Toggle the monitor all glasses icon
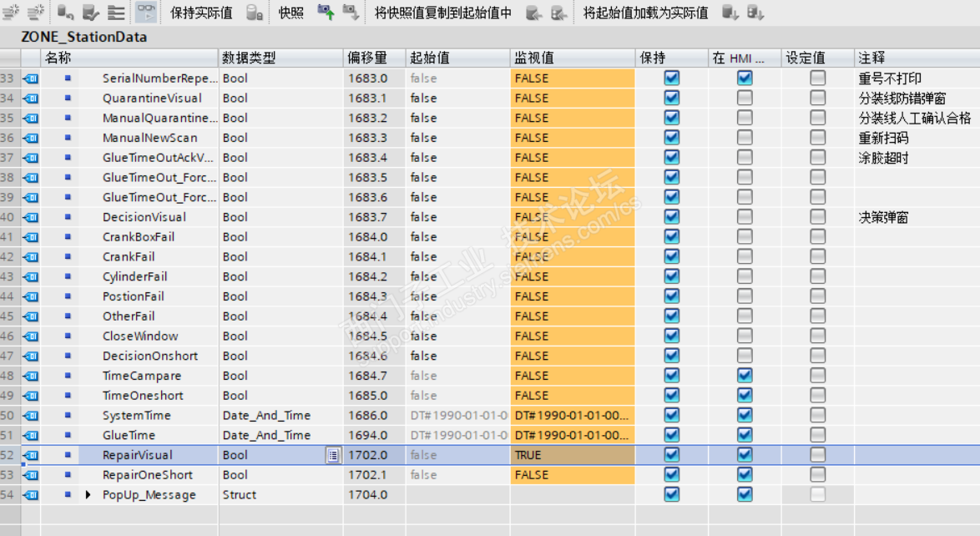Screen dimensions: 980x536 click(x=146, y=12)
